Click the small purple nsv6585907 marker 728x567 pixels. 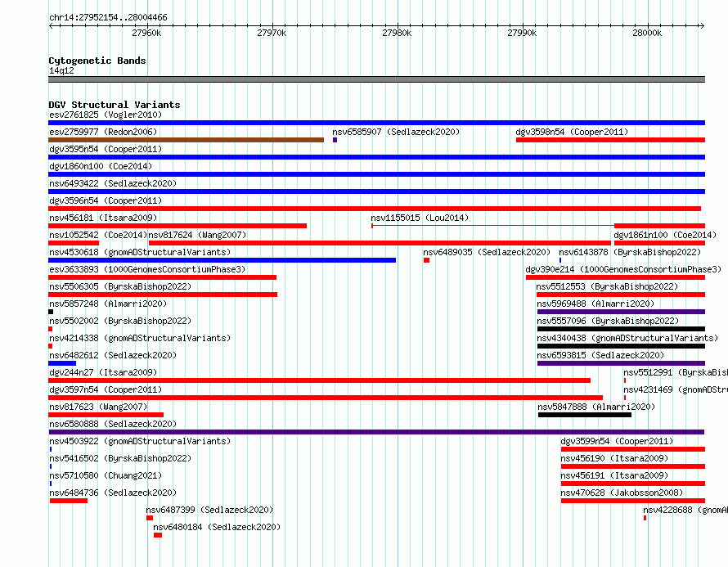click(x=335, y=140)
